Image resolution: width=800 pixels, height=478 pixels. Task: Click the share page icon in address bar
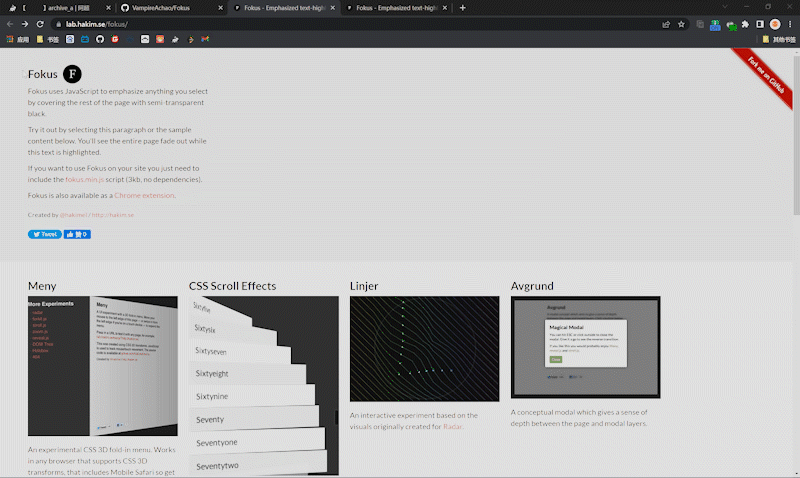pos(665,23)
